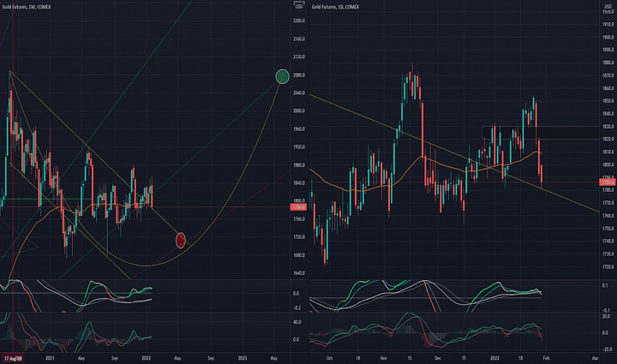The height and width of the screenshot is (364, 617).
Task: Click the highlighted 17 Aug '20 date label
Action: (13, 358)
